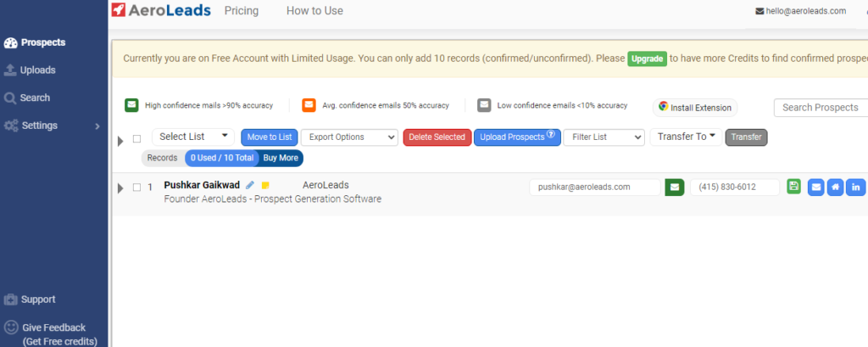
Task: Click the gray Transfer button
Action: point(746,137)
